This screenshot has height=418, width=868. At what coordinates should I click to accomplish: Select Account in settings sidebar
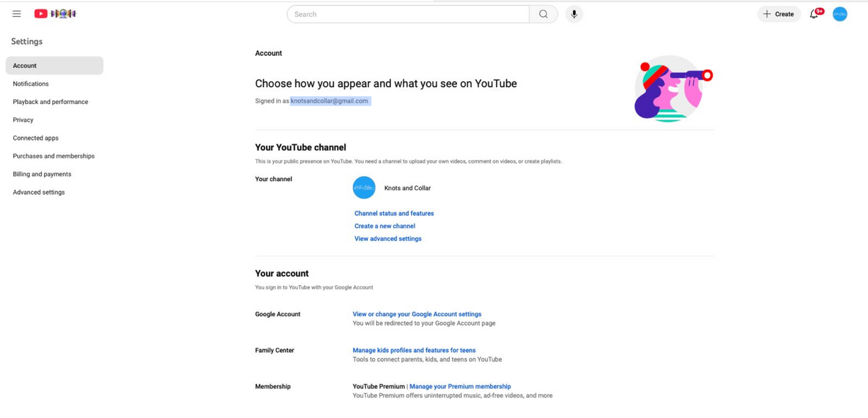pyautogui.click(x=54, y=65)
